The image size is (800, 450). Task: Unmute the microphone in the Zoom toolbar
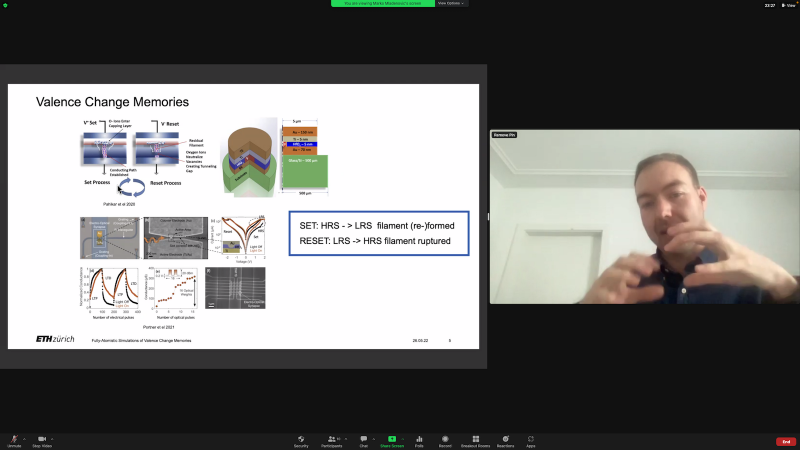pyautogui.click(x=14, y=441)
